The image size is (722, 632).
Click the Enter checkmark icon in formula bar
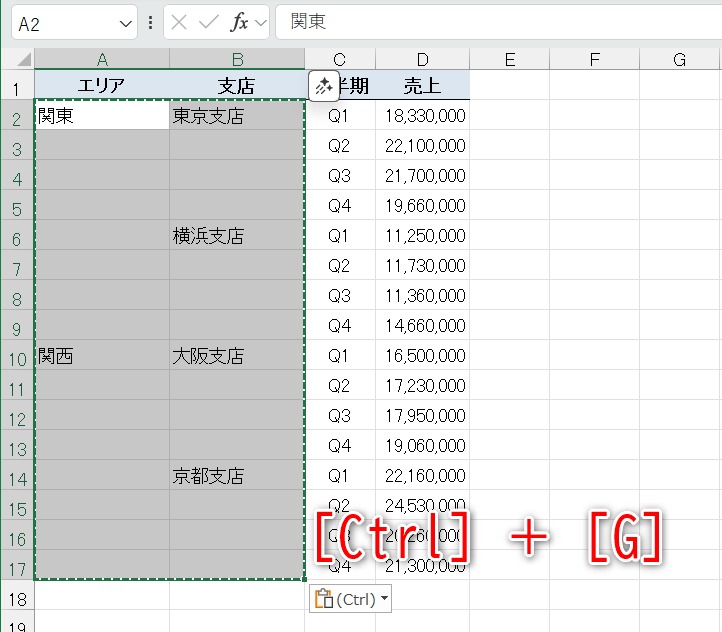click(209, 22)
